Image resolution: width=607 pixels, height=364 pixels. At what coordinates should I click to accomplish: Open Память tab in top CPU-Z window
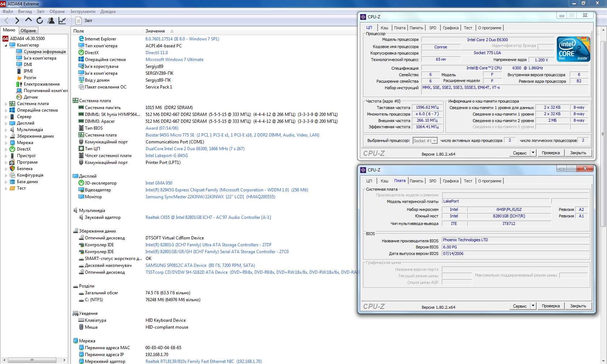pos(416,28)
